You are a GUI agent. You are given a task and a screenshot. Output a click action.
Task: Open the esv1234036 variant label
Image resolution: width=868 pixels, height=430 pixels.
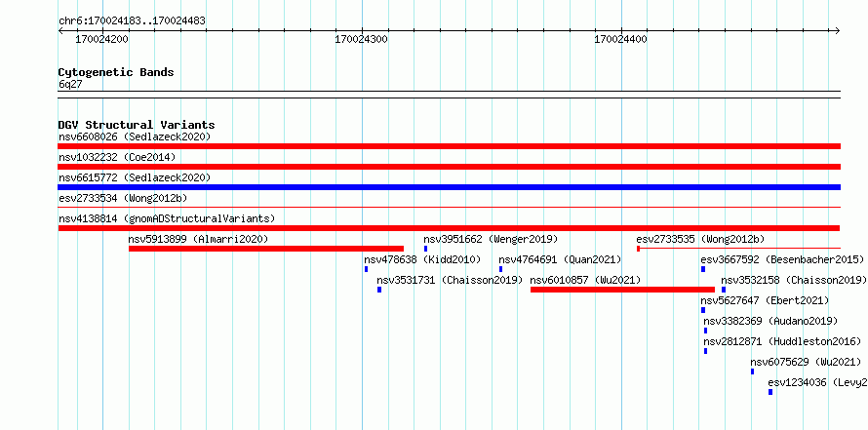817,382
